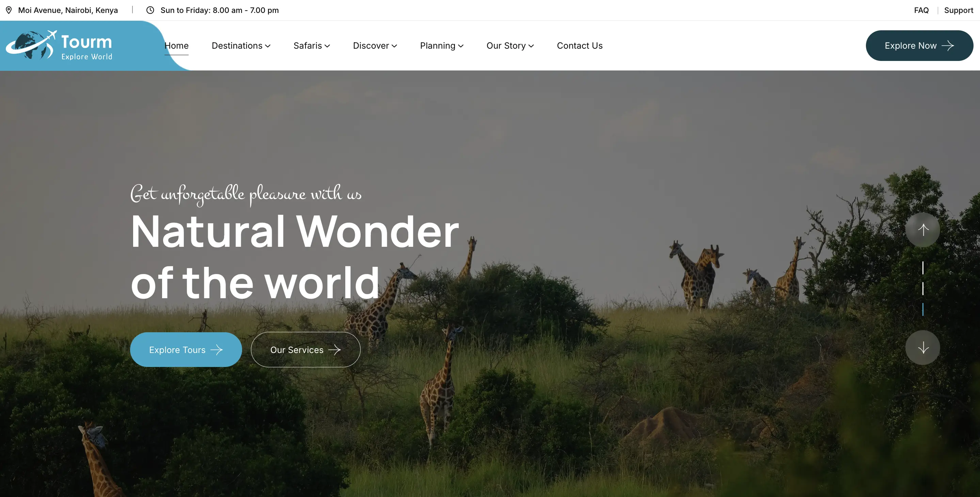
Task: Advance slider with the down arrow button
Action: click(x=922, y=348)
